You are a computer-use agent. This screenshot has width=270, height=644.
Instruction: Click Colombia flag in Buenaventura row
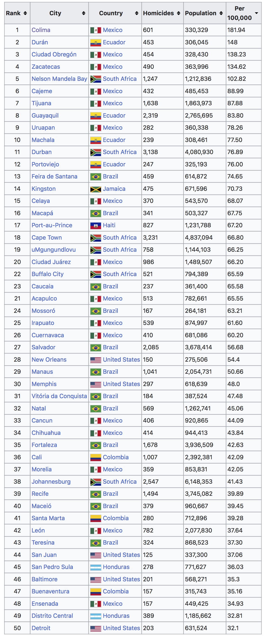pos(96,592)
